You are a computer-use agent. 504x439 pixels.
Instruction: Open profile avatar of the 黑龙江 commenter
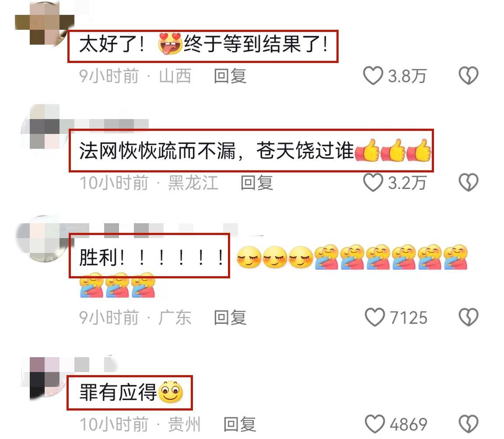coord(43,127)
